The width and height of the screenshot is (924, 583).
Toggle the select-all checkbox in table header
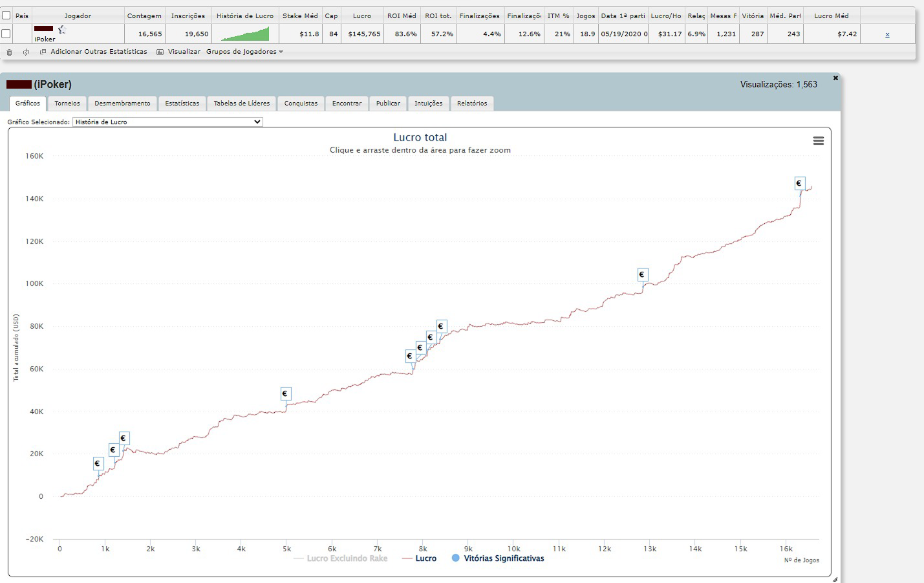(x=6, y=16)
